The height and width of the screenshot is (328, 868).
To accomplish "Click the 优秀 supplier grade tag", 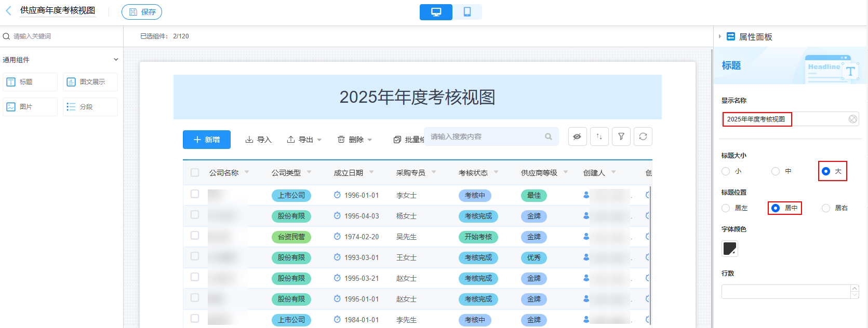I will point(534,258).
